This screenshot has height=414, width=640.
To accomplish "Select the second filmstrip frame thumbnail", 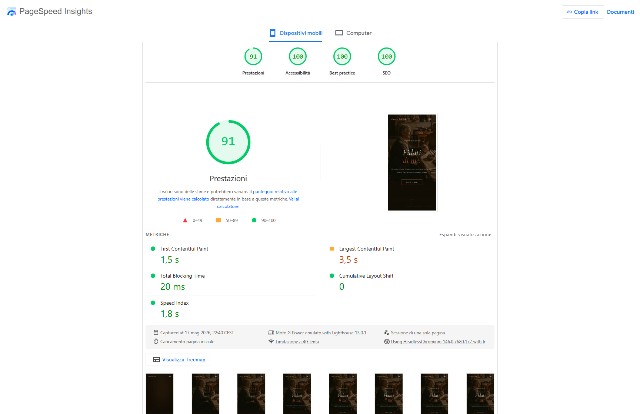I will (205, 394).
